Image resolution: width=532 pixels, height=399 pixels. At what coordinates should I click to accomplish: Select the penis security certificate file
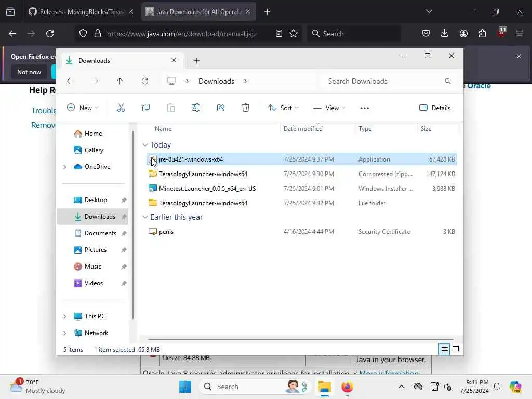click(x=302, y=231)
